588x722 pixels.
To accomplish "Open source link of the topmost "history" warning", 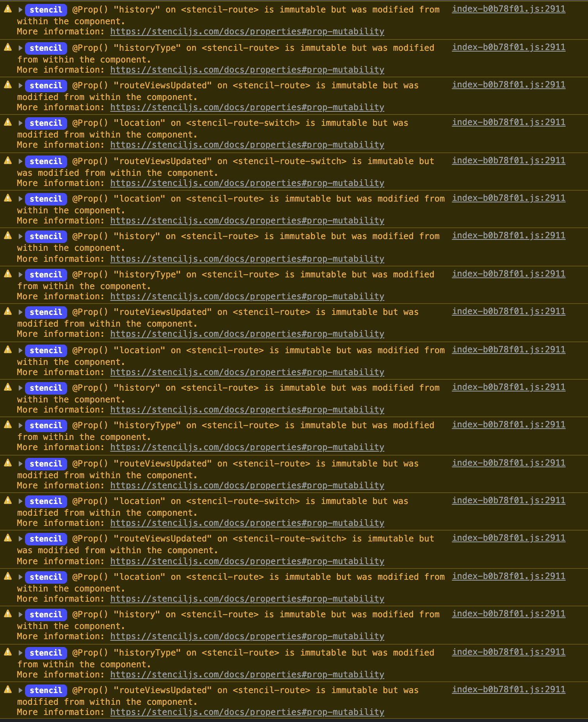I will (x=508, y=9).
